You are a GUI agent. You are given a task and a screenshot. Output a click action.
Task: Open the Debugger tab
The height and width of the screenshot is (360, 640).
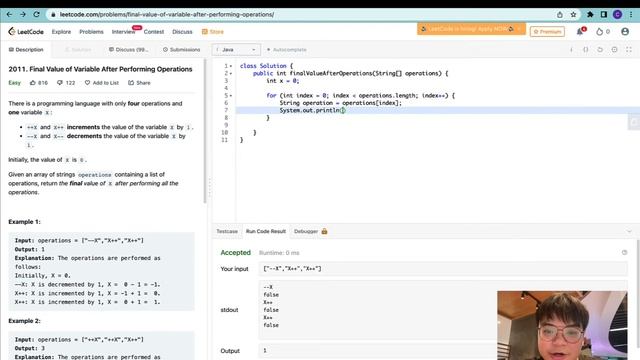(311, 231)
